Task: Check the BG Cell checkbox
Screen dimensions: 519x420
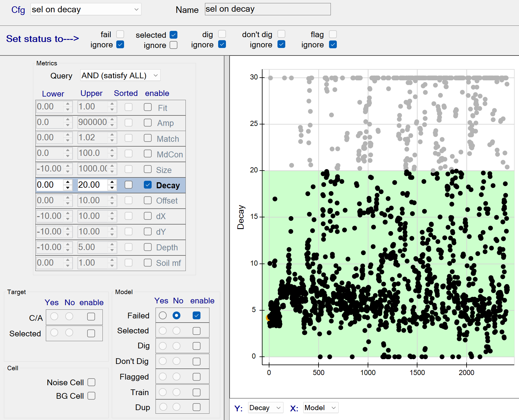Action: pyautogui.click(x=91, y=396)
